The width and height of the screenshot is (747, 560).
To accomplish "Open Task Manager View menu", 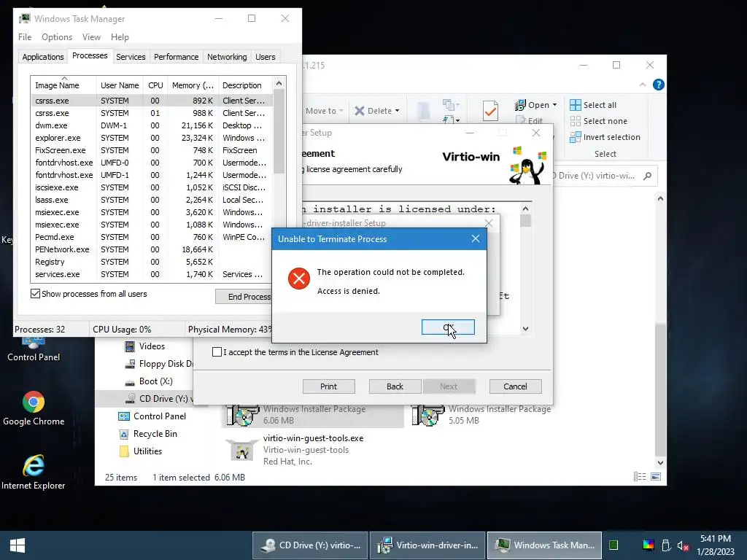I will pyautogui.click(x=91, y=37).
